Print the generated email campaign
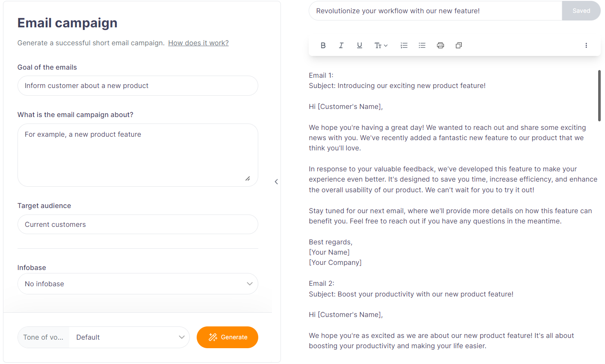605x364 pixels. coord(440,45)
